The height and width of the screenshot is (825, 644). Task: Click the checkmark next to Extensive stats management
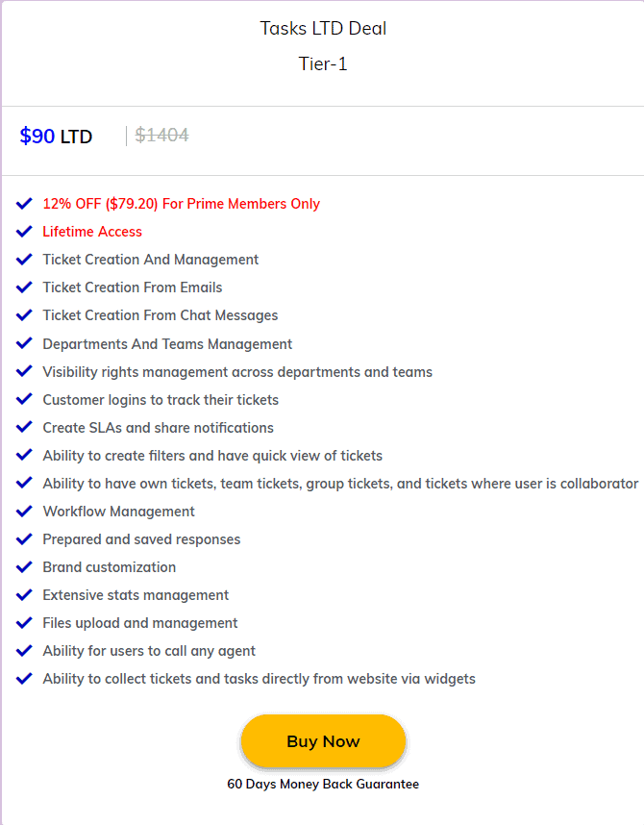[x=23, y=594]
